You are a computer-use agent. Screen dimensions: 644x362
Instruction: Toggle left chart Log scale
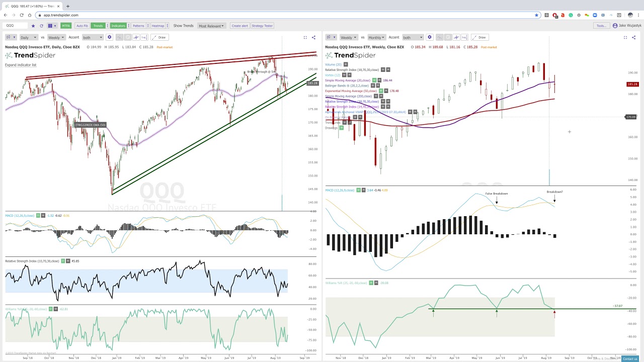tap(144, 37)
